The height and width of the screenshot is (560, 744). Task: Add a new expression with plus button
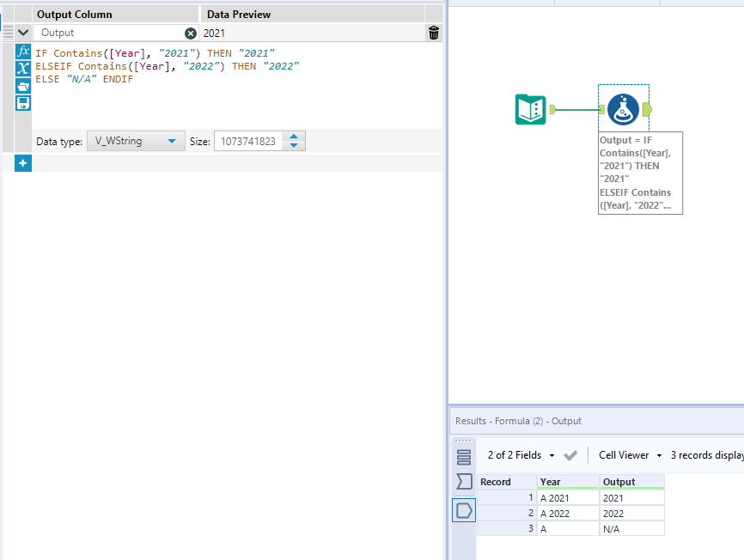click(x=23, y=163)
